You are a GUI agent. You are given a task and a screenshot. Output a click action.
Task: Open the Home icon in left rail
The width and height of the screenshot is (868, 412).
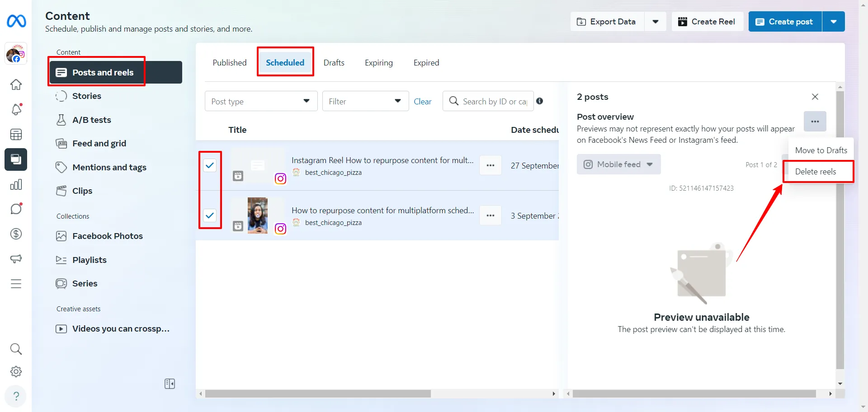click(x=16, y=84)
